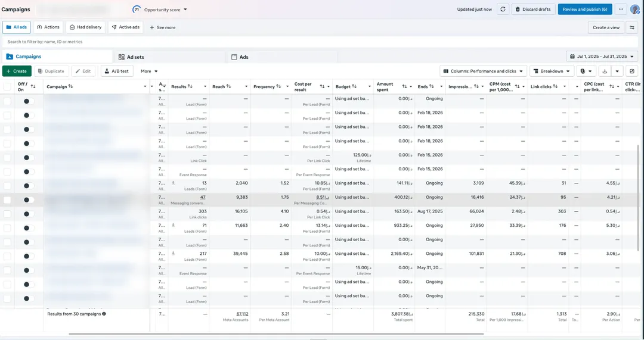This screenshot has height=340, width=644.
Task: Click the green Create button
Action: pos(17,71)
